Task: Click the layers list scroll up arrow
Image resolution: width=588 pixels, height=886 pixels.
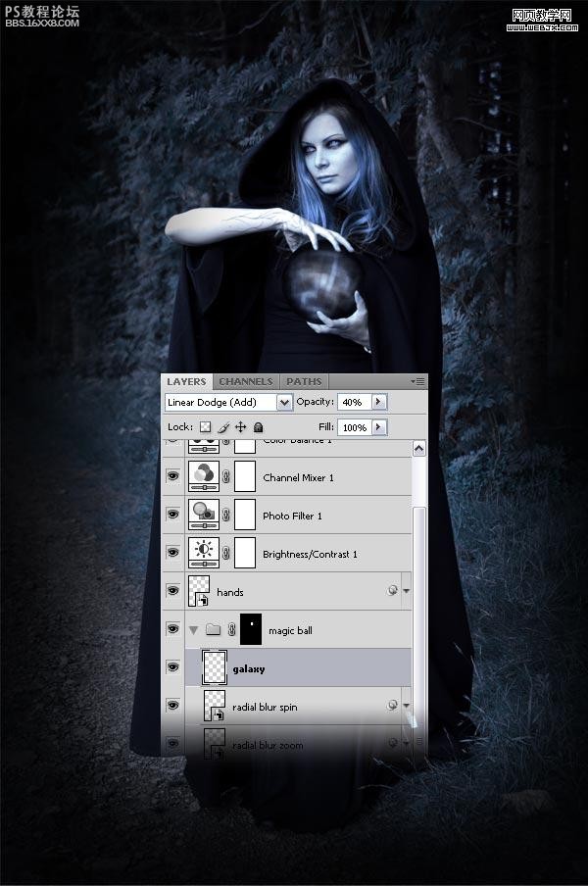Action: (418, 449)
